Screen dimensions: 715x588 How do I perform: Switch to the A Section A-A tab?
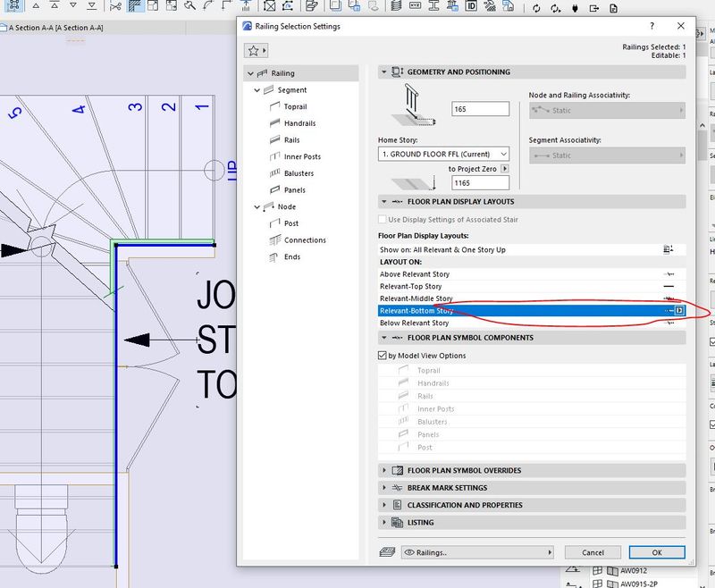(x=55, y=28)
